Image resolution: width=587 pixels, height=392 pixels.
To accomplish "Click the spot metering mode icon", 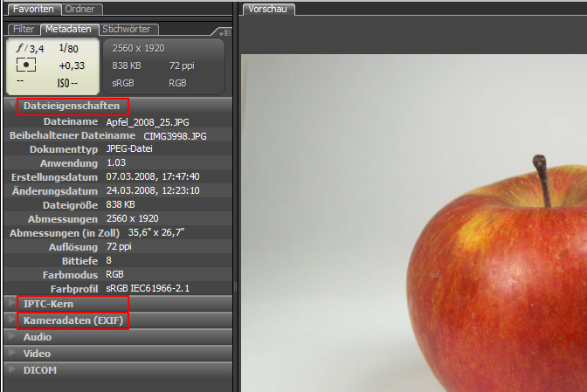I will [x=27, y=65].
